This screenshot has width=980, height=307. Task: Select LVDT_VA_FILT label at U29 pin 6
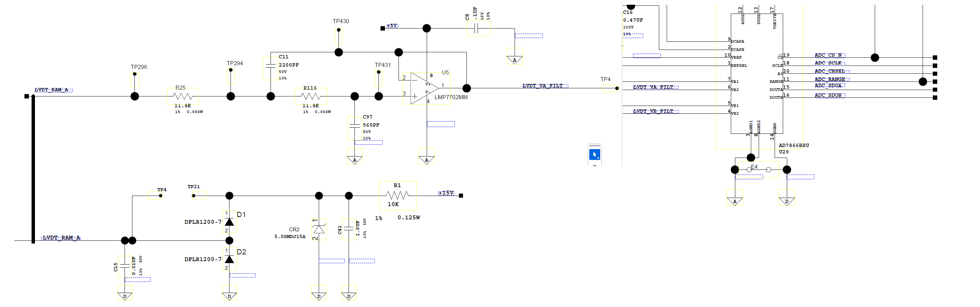[x=655, y=87]
